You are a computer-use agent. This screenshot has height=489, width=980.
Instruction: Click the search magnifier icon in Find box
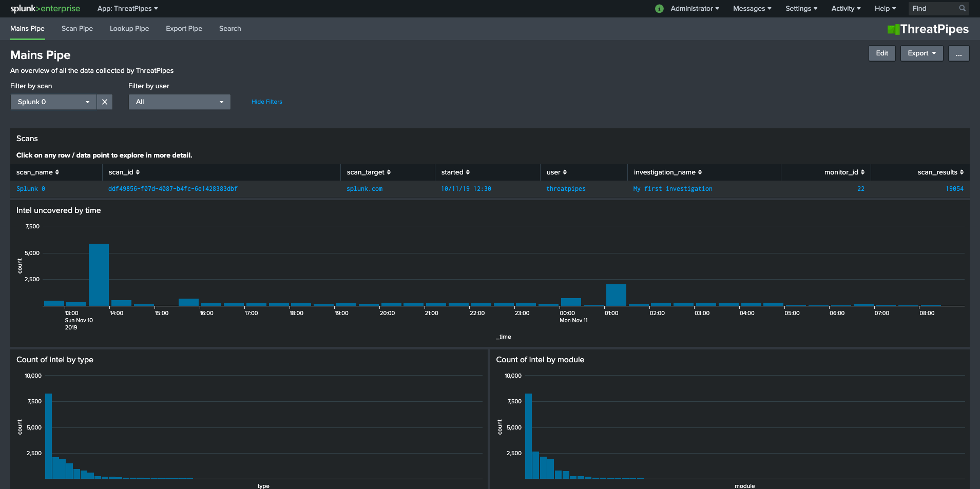(962, 9)
